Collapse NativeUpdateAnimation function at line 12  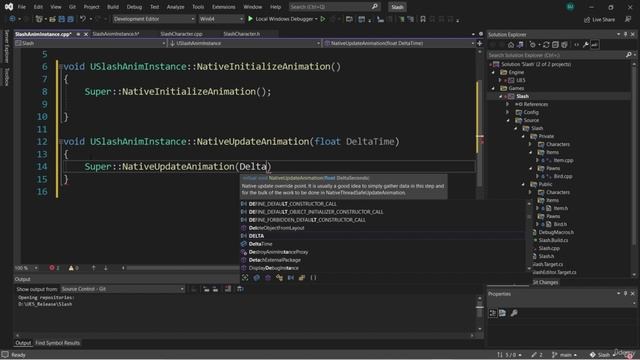tap(61, 142)
